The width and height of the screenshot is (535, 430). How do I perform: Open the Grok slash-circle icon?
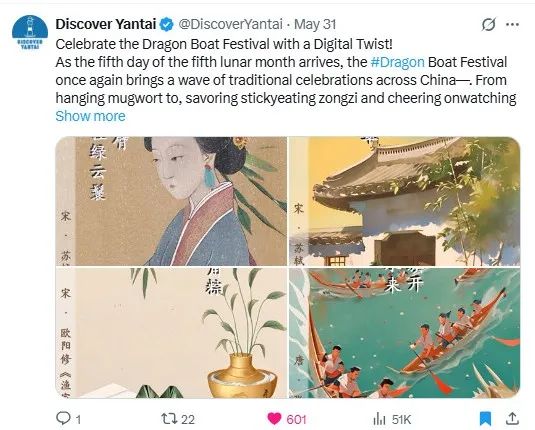coord(488,24)
